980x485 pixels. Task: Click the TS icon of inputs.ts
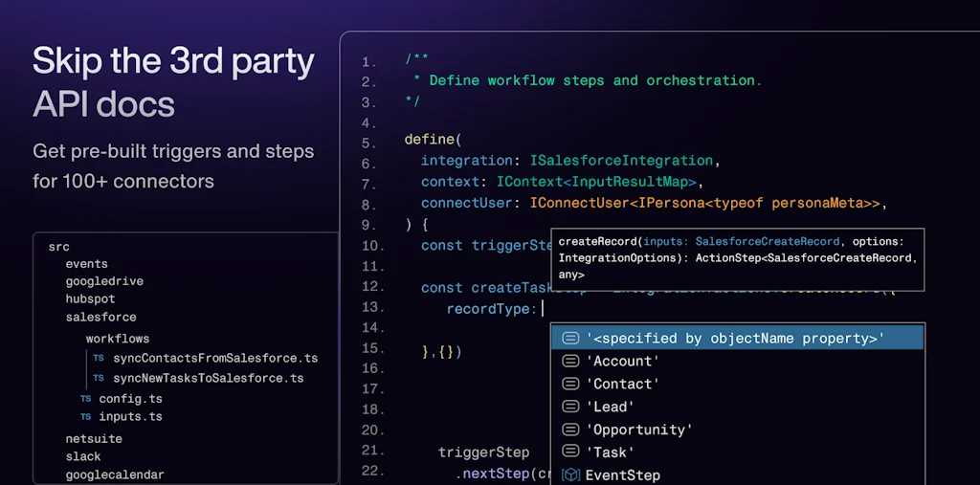pyautogui.click(x=85, y=417)
